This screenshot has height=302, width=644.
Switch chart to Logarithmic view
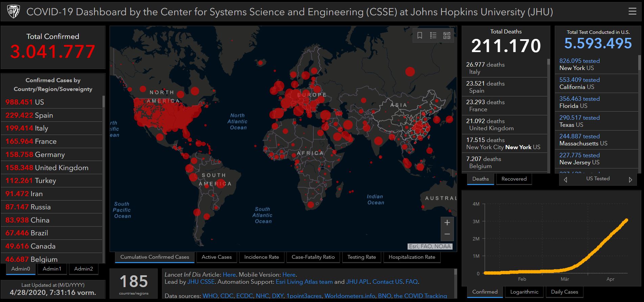click(524, 292)
